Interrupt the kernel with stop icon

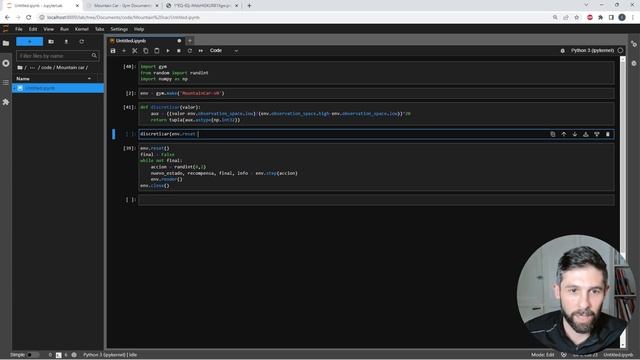pos(179,51)
